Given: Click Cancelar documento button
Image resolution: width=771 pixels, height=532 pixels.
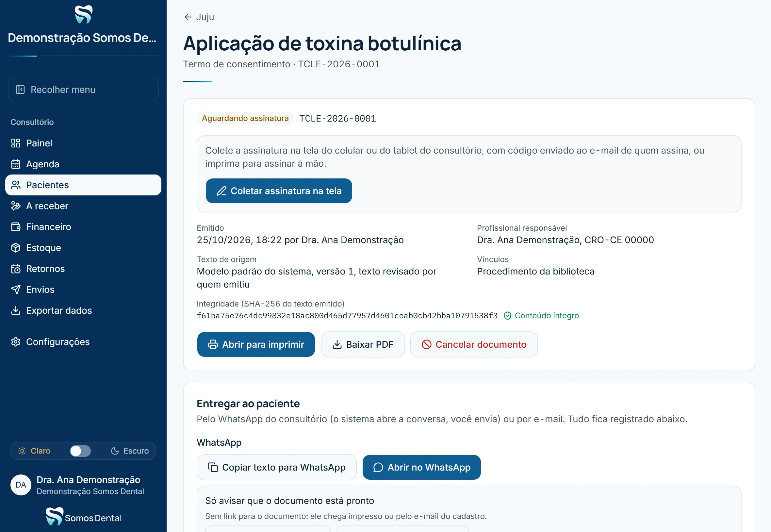Looking at the screenshot, I should (474, 344).
